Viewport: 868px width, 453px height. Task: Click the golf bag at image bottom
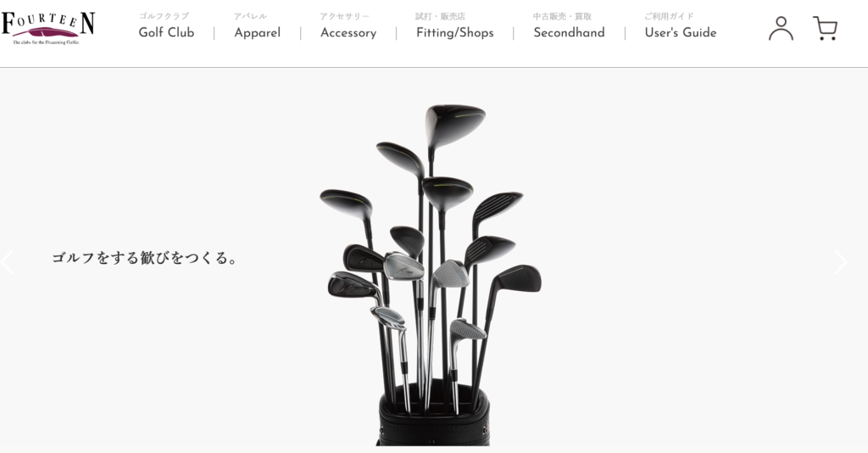click(x=433, y=414)
